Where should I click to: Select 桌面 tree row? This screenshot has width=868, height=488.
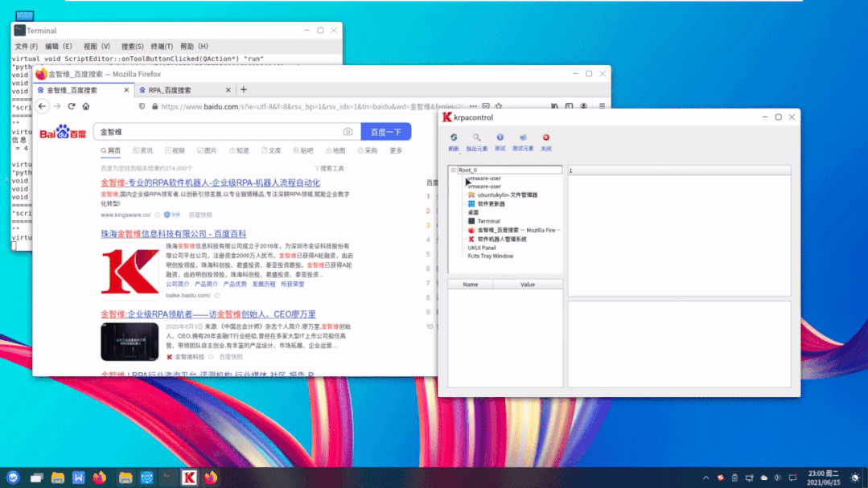pyautogui.click(x=473, y=212)
